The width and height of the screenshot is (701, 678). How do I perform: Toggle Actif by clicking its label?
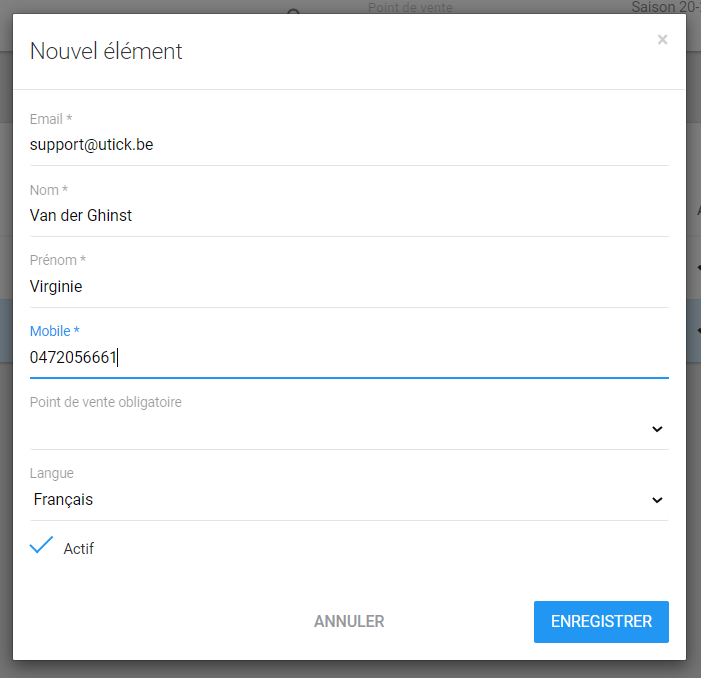[x=79, y=549]
